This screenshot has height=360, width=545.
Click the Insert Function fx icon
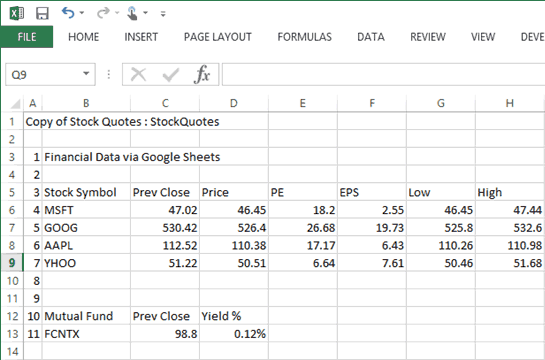202,74
